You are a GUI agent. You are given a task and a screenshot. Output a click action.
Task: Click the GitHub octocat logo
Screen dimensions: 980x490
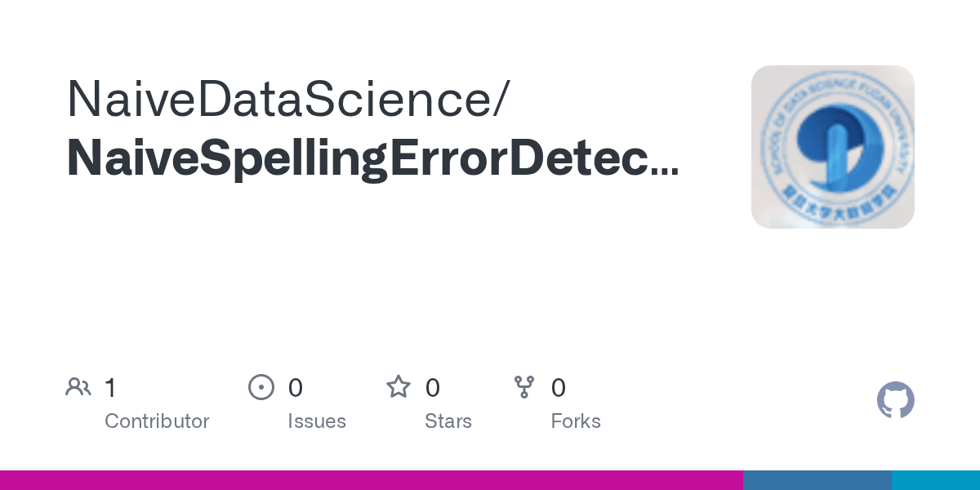point(895,400)
